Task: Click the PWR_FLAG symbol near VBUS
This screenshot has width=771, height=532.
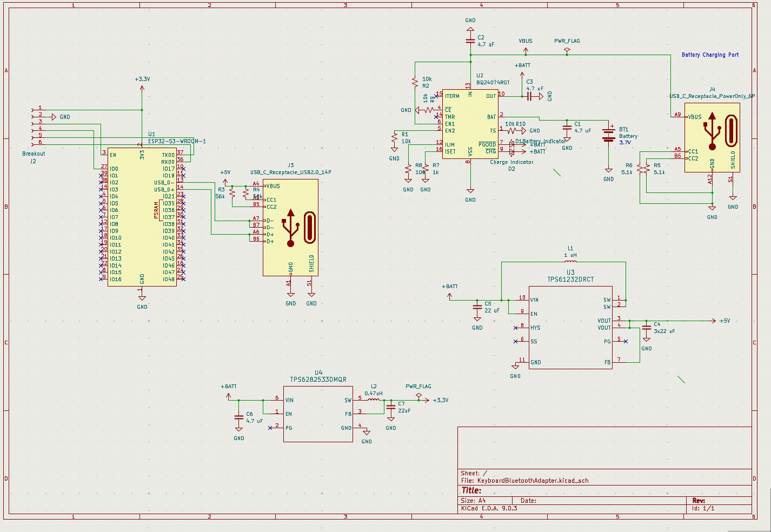Action: click(x=567, y=48)
